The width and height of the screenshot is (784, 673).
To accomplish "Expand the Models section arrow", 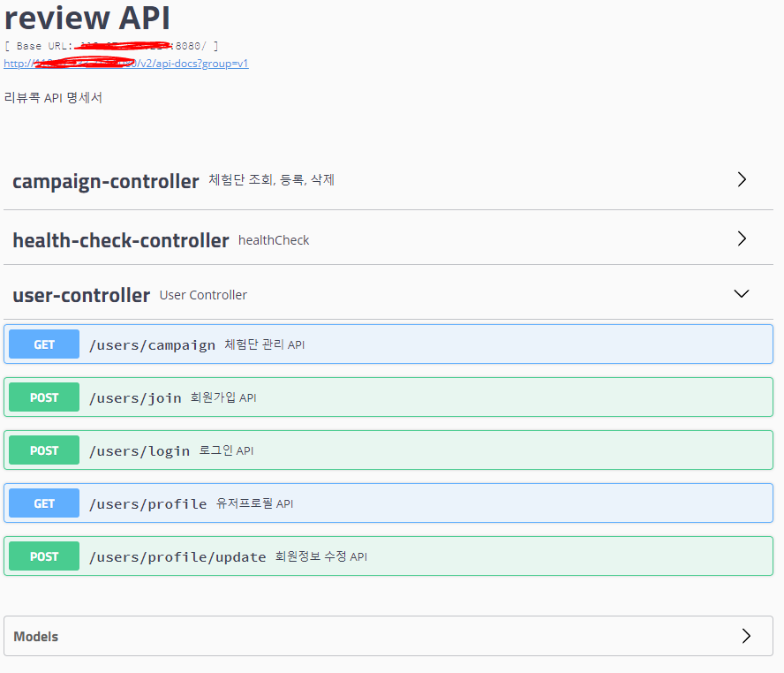I will pyautogui.click(x=747, y=636).
